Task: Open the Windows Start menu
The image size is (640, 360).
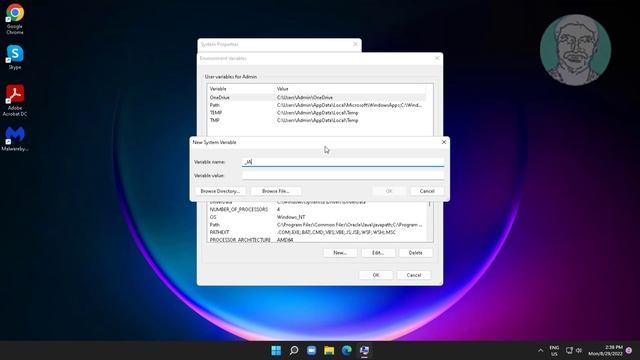Action: (276, 350)
